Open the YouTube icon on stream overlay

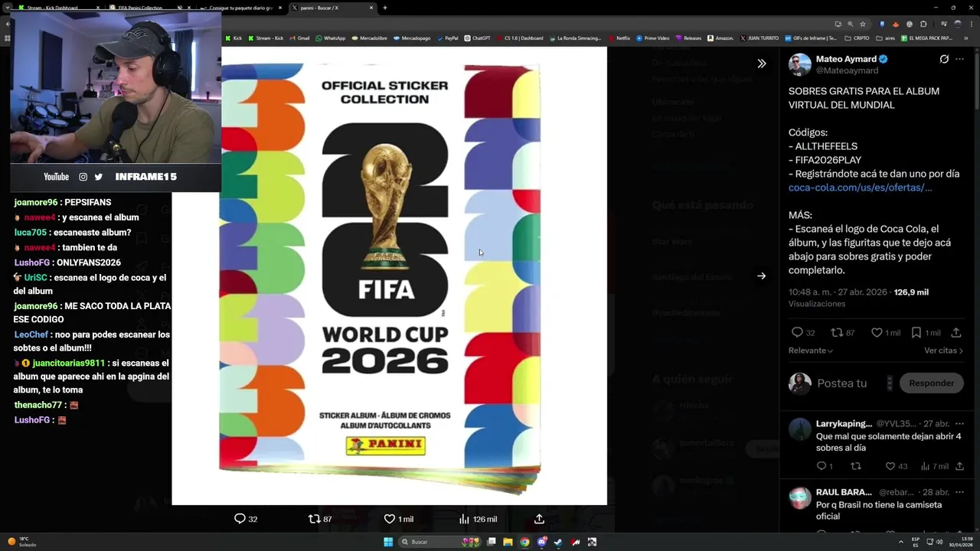pos(56,177)
